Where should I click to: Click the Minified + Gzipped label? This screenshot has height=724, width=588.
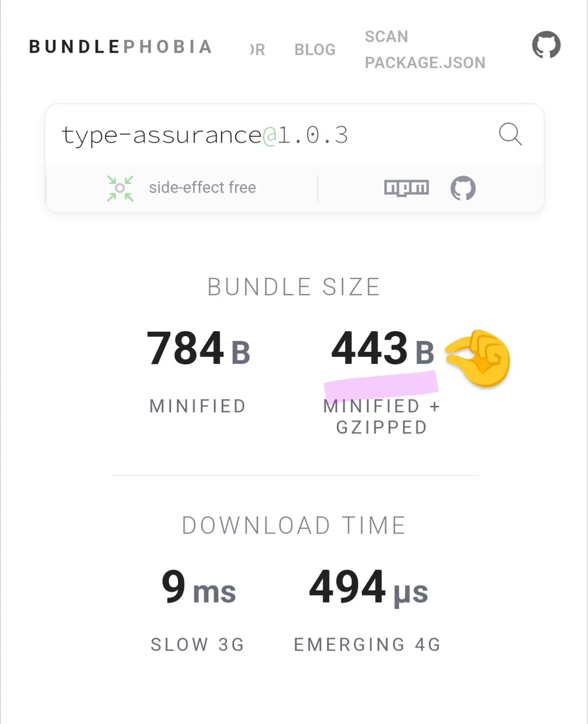382,417
